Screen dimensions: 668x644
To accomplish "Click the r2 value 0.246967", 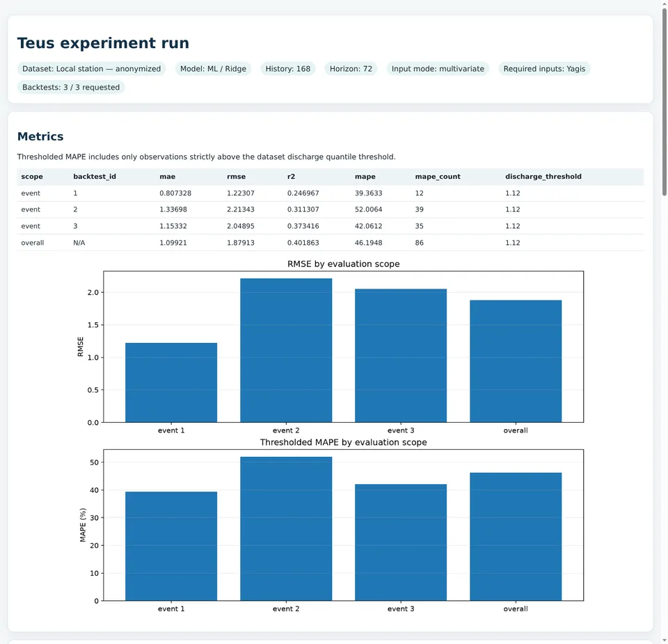I will coord(303,193).
